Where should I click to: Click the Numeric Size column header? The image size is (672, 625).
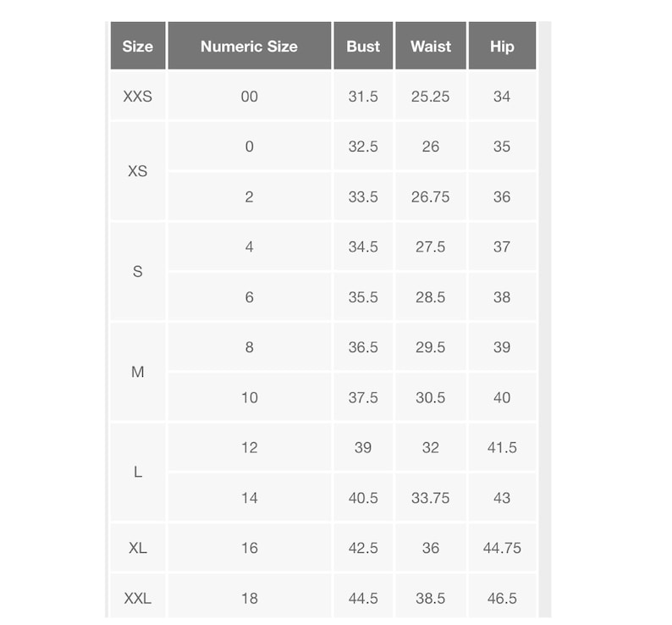point(250,46)
